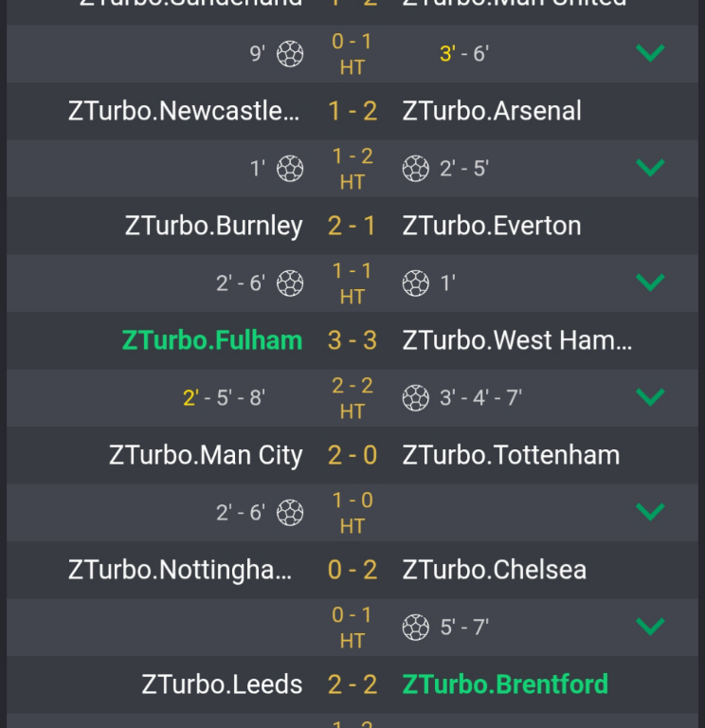705x728 pixels.
Task: Select the ZTurbo.Man City team name
Action: pos(206,455)
